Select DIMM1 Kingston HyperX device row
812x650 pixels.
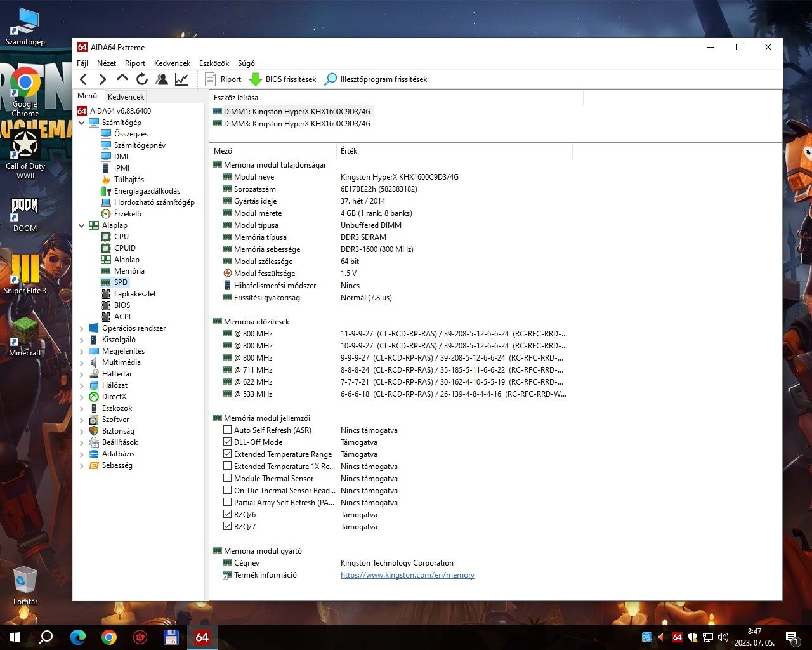[292, 112]
